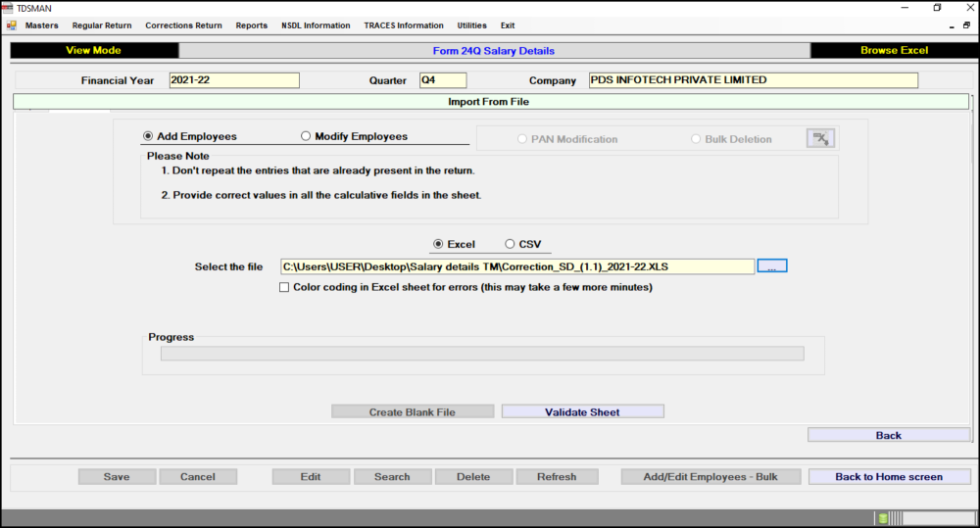The image size is (980, 528).
Task: Click the import Progress bar
Action: click(482, 354)
